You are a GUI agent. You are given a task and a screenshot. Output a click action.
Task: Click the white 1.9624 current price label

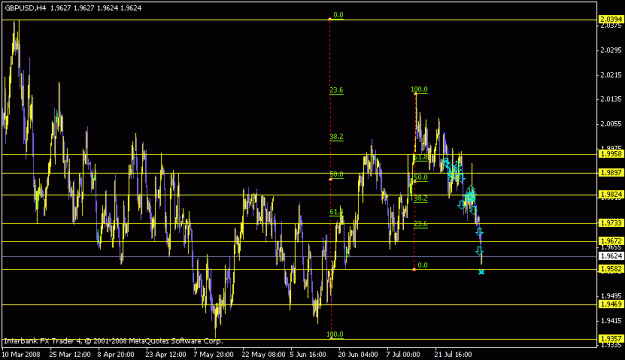pos(611,256)
